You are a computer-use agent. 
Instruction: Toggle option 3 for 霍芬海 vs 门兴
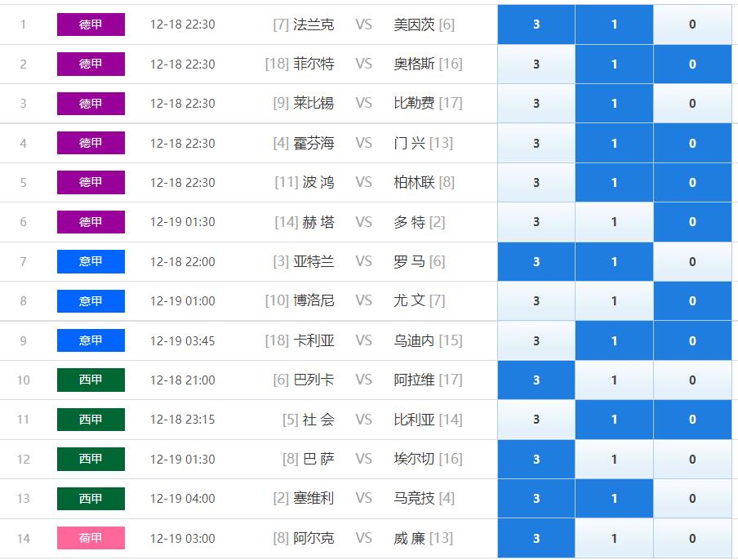[x=536, y=144]
